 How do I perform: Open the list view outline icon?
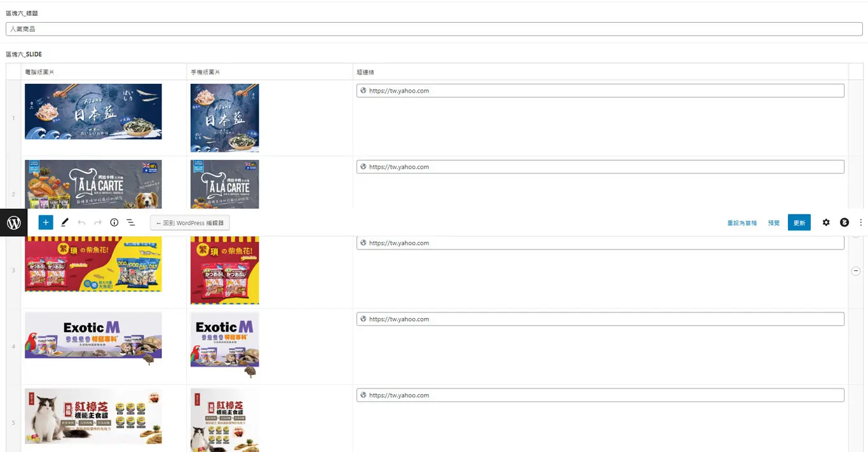pyautogui.click(x=131, y=223)
